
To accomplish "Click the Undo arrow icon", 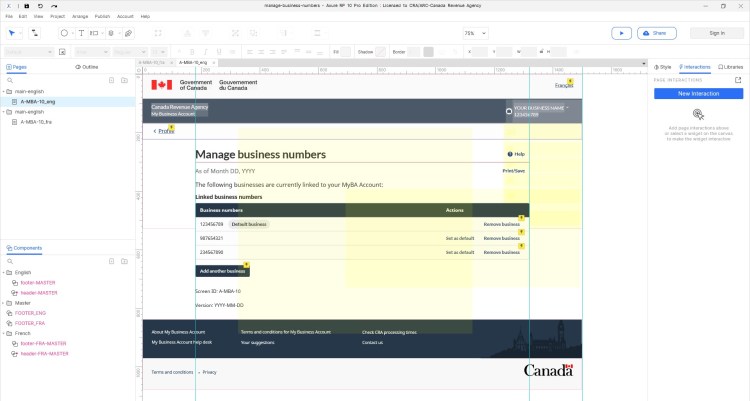I will click(x=40, y=6).
